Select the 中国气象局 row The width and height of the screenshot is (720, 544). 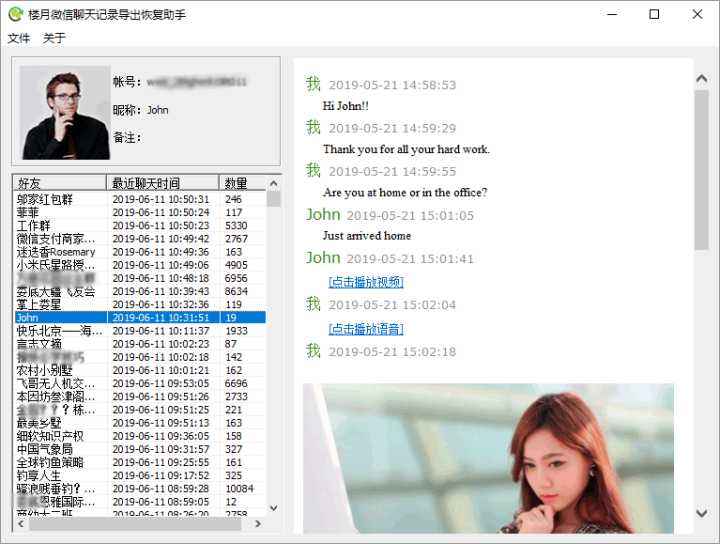pyautogui.click(x=140, y=449)
